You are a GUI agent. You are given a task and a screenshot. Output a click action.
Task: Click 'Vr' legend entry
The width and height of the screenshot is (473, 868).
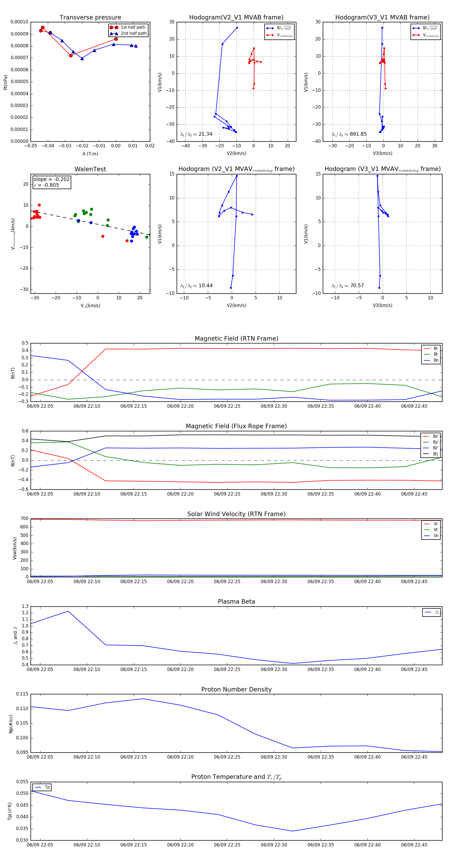[x=431, y=524]
